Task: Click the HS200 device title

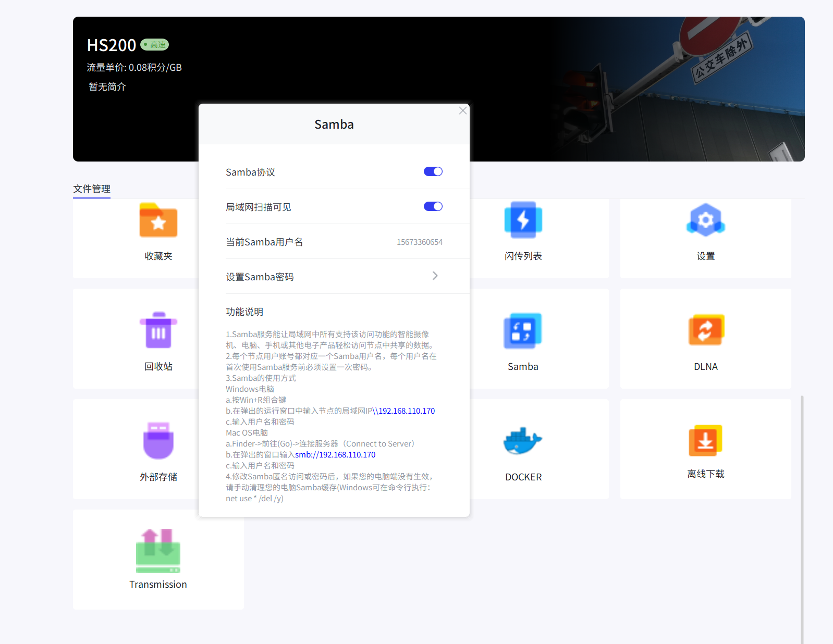Action: (x=112, y=45)
